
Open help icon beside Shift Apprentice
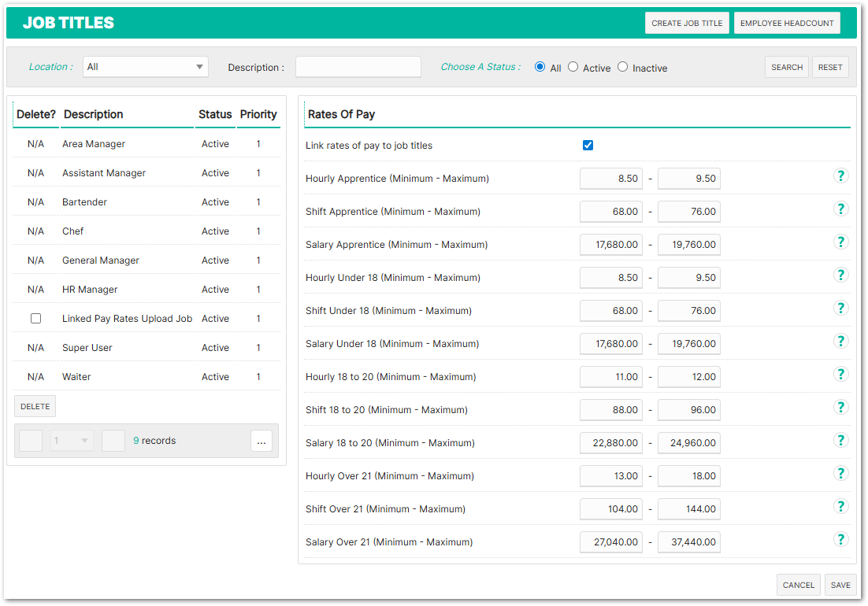840,209
